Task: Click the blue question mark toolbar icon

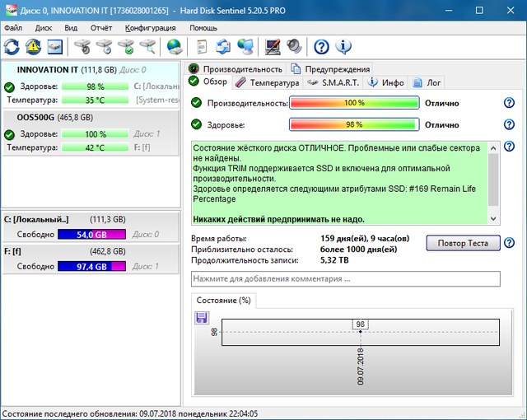Action: [322, 46]
